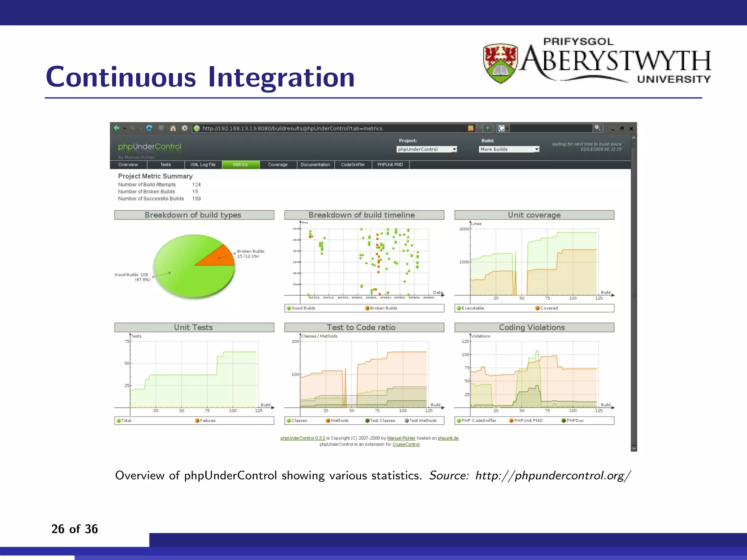This screenshot has height=560, width=747.
Task: Click the Good Builds legend swatch
Action: pyautogui.click(x=289, y=308)
